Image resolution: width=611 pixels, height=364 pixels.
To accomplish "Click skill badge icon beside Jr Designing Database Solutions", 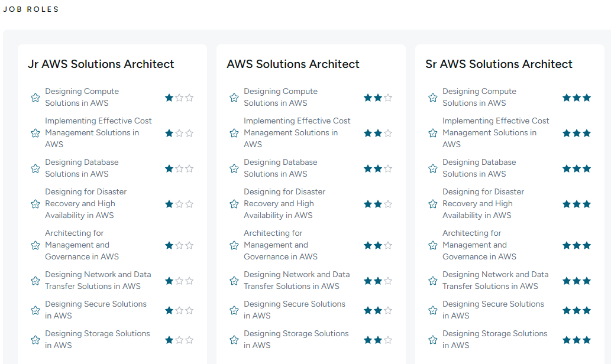I will pos(35,168).
